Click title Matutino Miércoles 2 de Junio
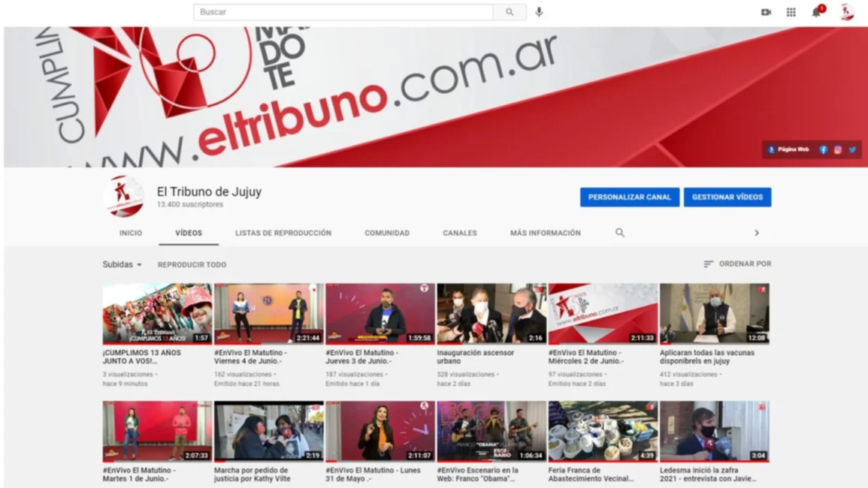The width and height of the screenshot is (868, 488). click(x=586, y=357)
